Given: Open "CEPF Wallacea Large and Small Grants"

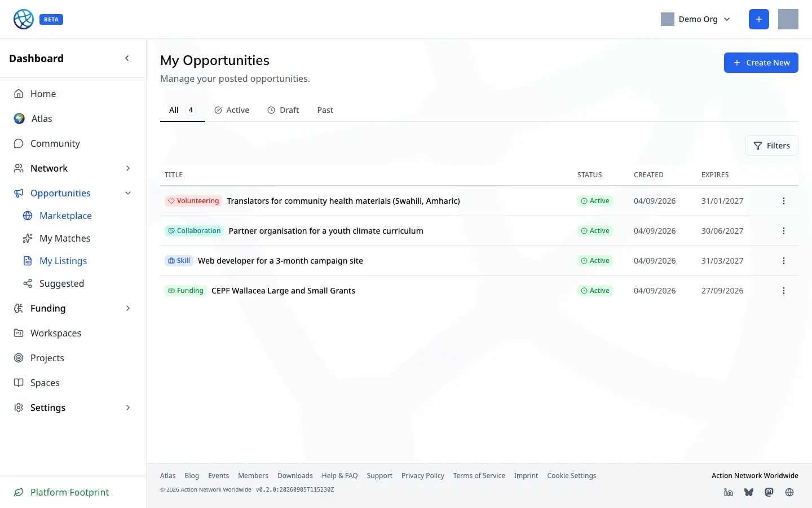Looking at the screenshot, I should [283, 291].
